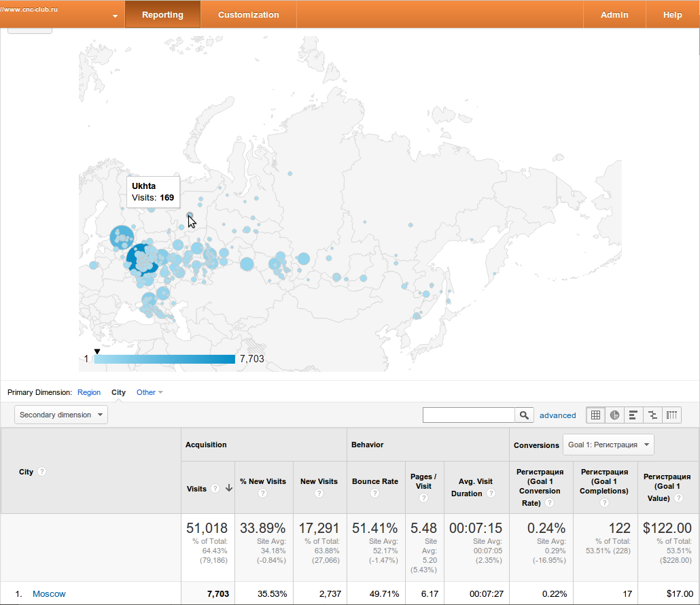Toggle Visits column sort arrow
Viewport: 700px width, 605px height.
(228, 488)
